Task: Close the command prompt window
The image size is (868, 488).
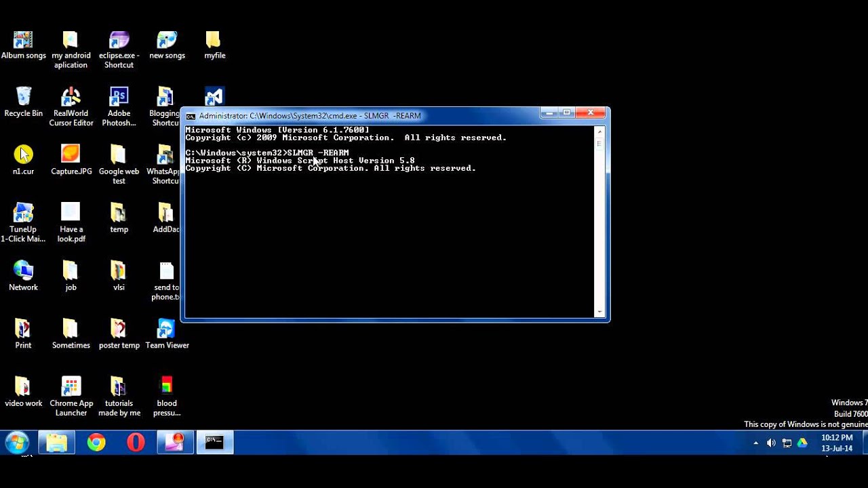Action: coord(591,113)
